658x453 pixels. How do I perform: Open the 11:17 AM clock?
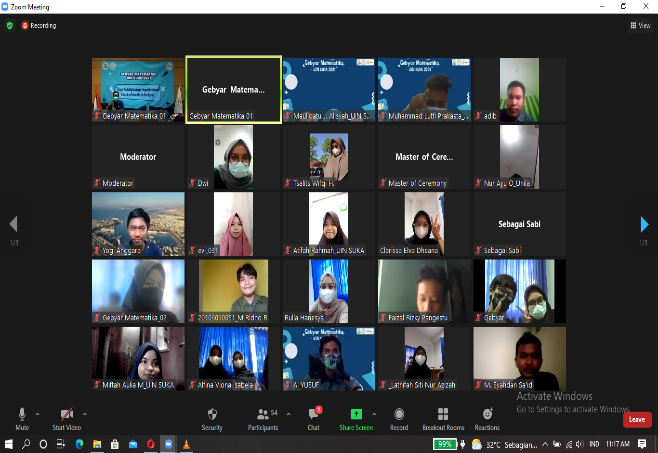[618, 444]
